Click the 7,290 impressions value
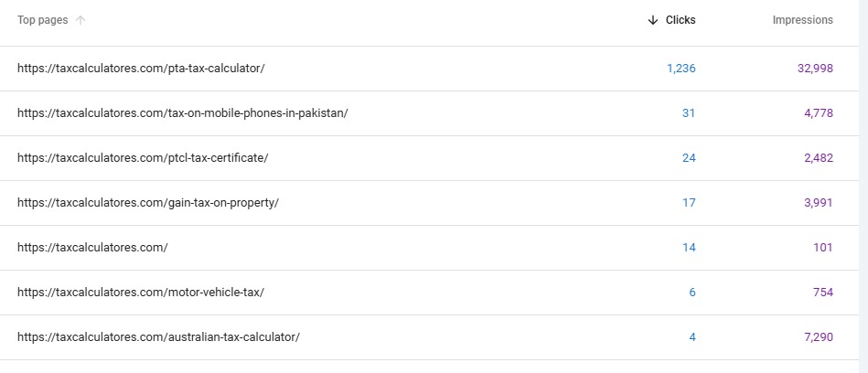This screenshot has width=868, height=373. [818, 337]
